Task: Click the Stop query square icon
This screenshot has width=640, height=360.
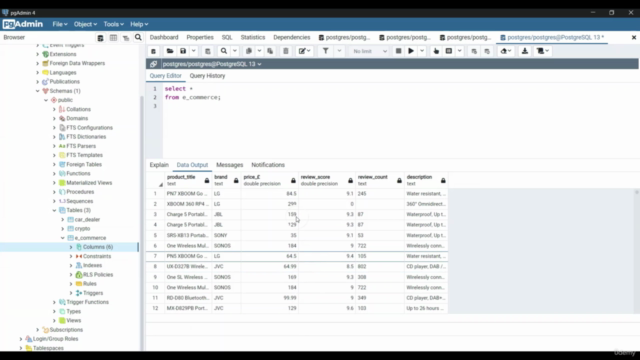Action: pos(398,51)
